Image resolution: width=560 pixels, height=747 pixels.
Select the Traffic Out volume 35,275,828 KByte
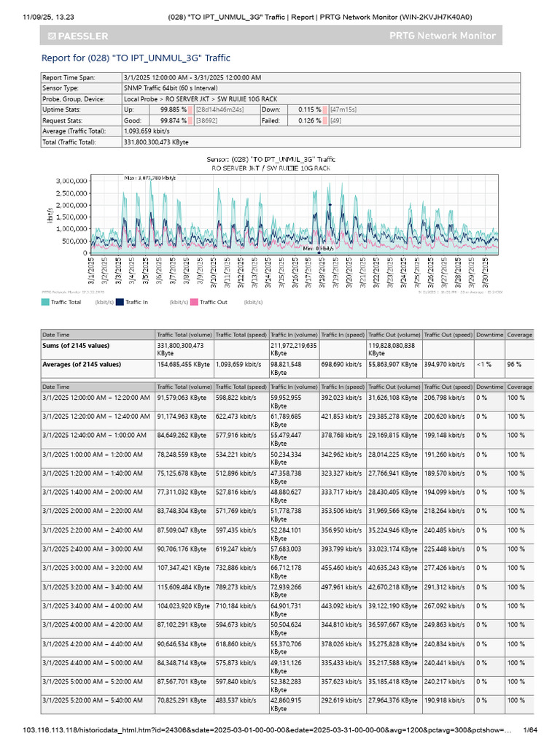click(393, 644)
